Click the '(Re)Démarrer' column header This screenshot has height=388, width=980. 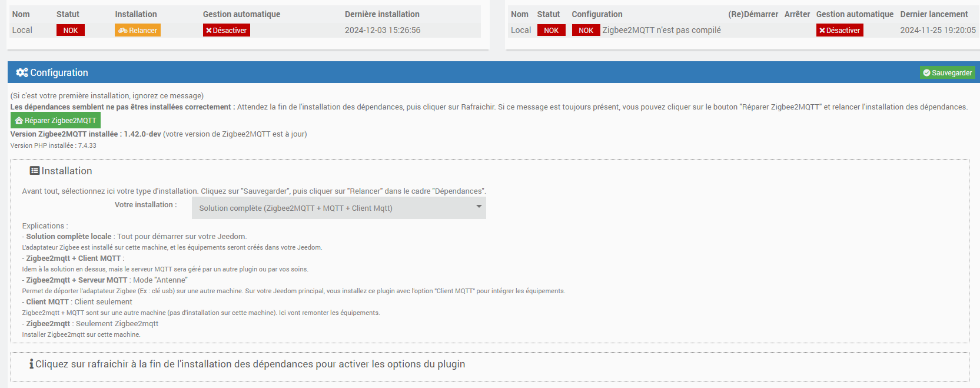[x=753, y=14]
